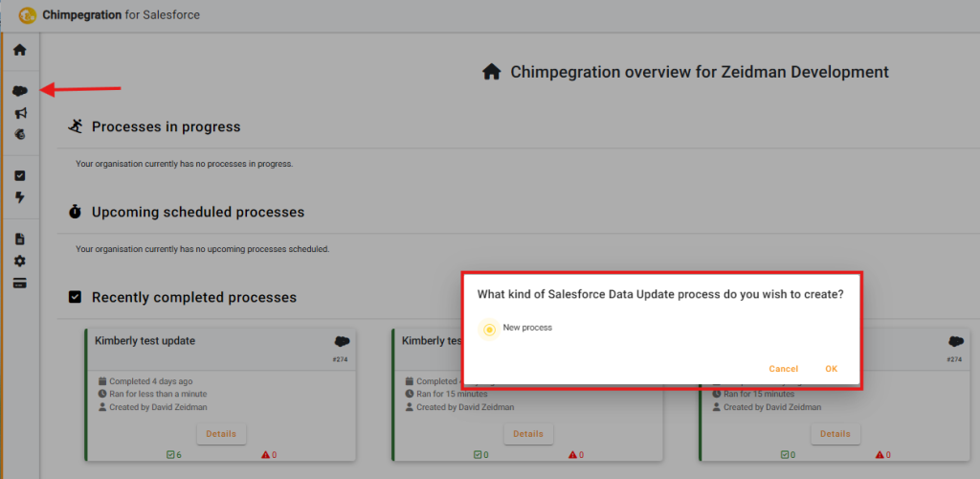Click the Chimpegration logo in the header
The height and width of the screenshot is (479, 980).
coord(28,15)
